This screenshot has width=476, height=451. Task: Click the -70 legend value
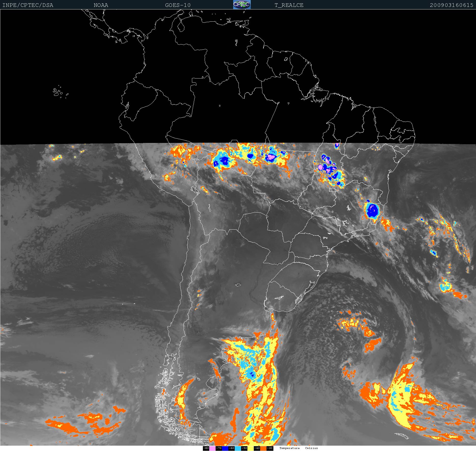coord(219,448)
